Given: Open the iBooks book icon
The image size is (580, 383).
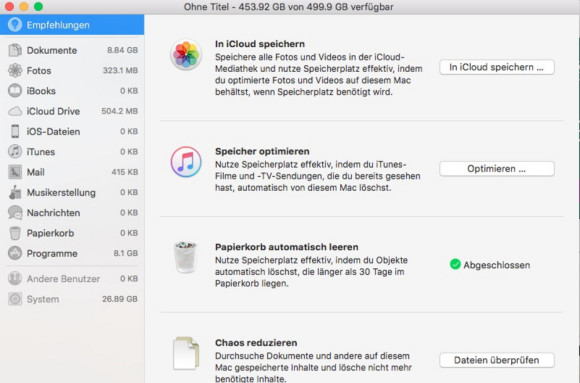Looking at the screenshot, I should (15, 91).
